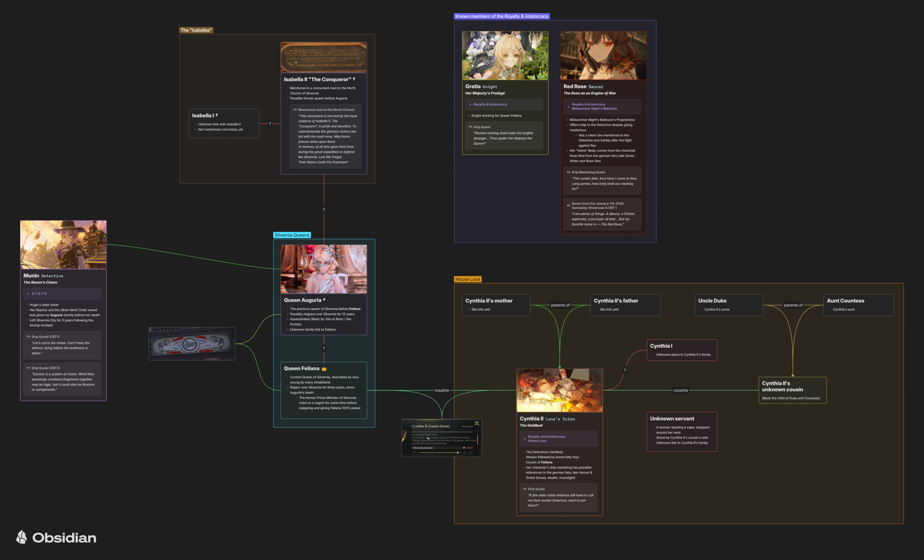Select Red Rose's portrait image
This screenshot has height=560, width=924.
click(x=603, y=55)
